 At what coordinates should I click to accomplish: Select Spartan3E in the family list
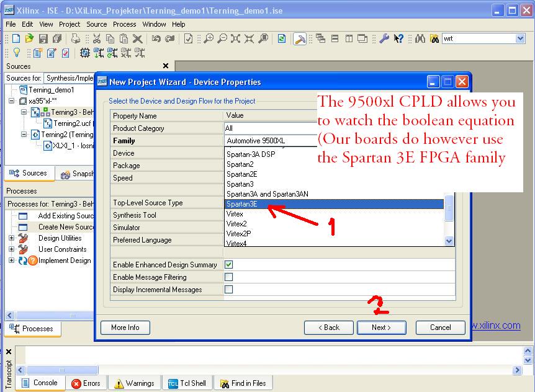pos(335,204)
